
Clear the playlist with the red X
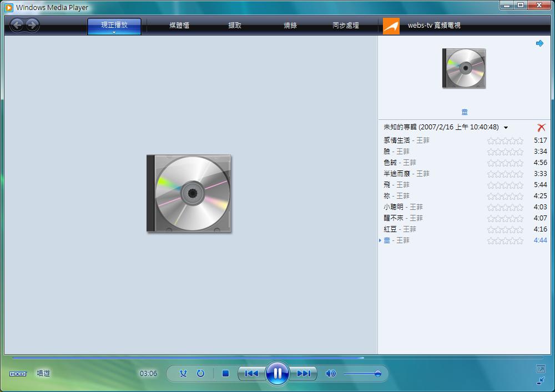pos(541,128)
